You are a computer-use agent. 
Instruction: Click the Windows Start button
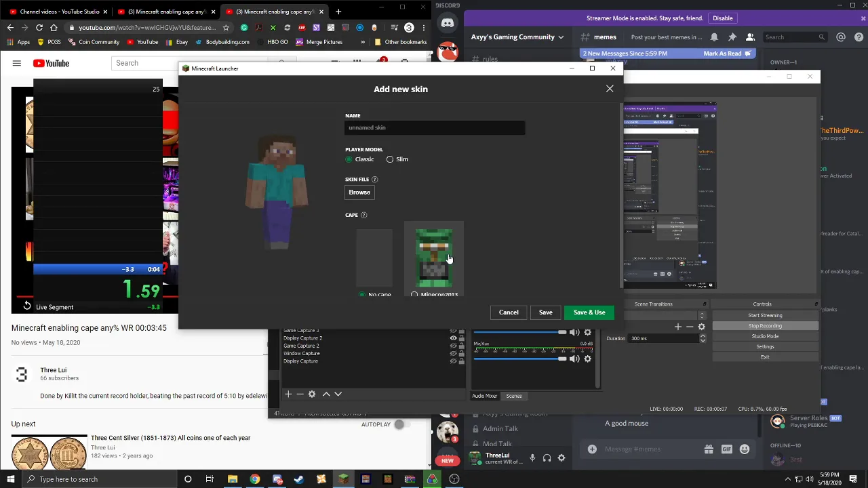(x=10, y=479)
